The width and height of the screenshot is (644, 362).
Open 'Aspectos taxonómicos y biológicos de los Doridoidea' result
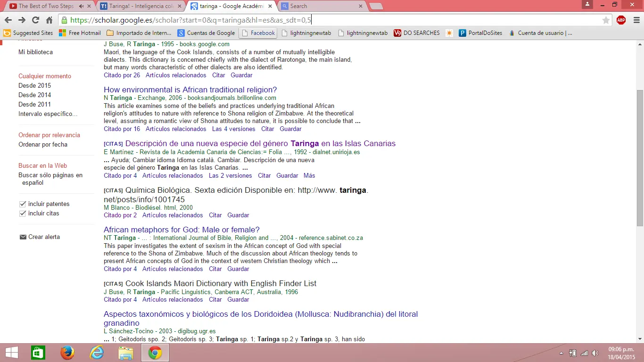click(261, 319)
